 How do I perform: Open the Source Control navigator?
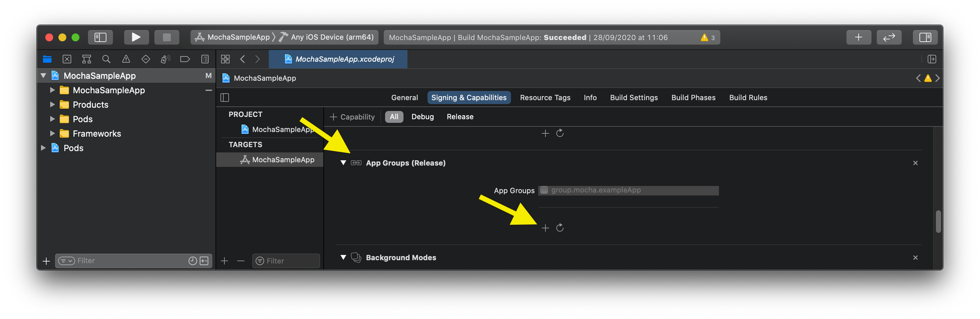(x=67, y=59)
